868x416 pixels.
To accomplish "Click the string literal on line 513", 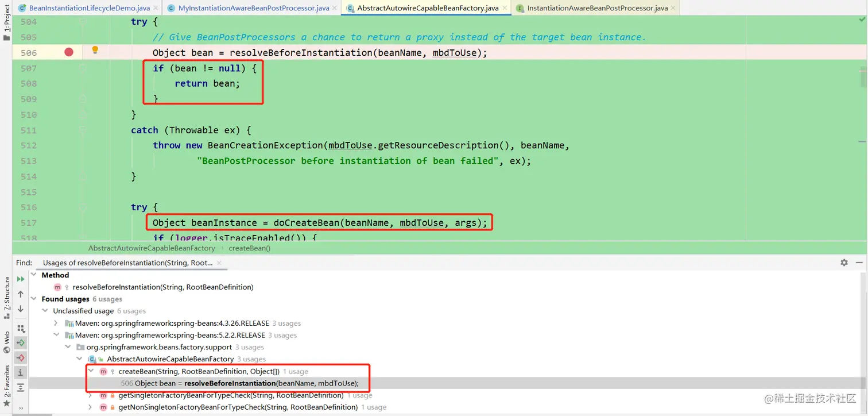I will [x=347, y=161].
